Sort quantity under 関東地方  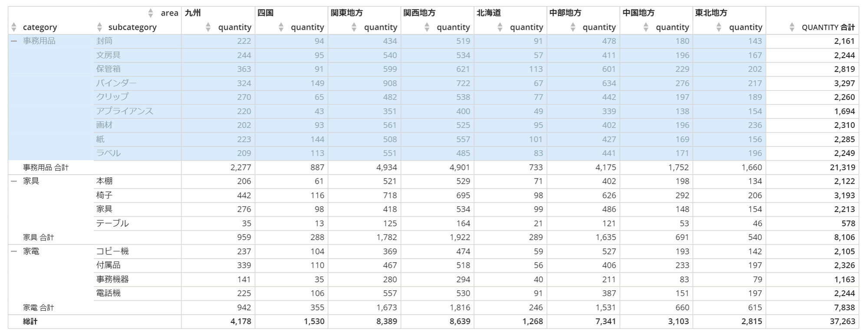pos(354,27)
